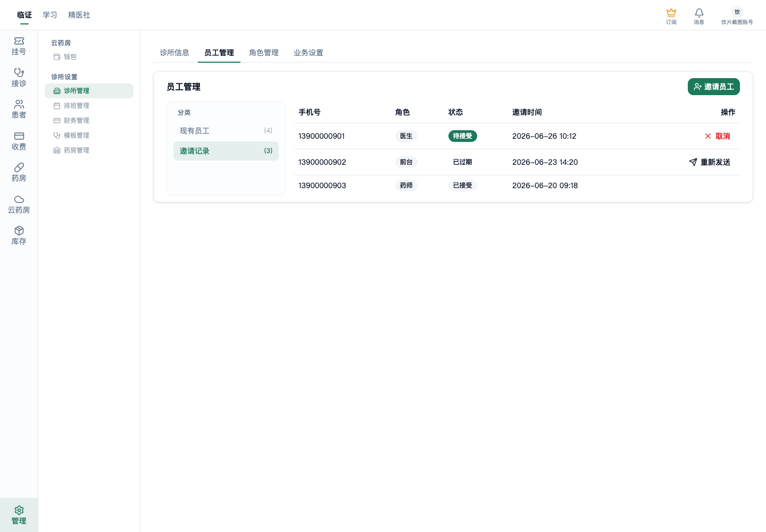Cancel the invitation for 13900000901
Viewport: 766px width, 532px height.
pos(718,136)
